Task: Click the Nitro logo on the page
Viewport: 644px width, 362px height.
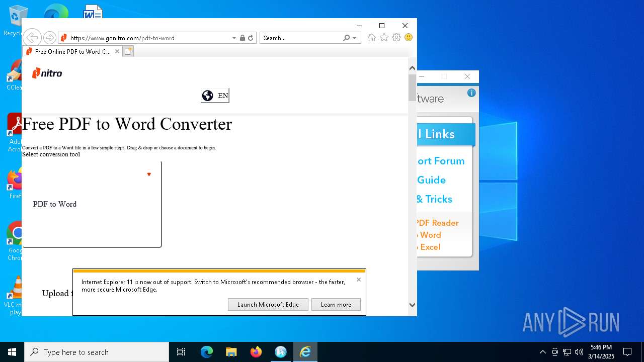Action: [x=47, y=73]
